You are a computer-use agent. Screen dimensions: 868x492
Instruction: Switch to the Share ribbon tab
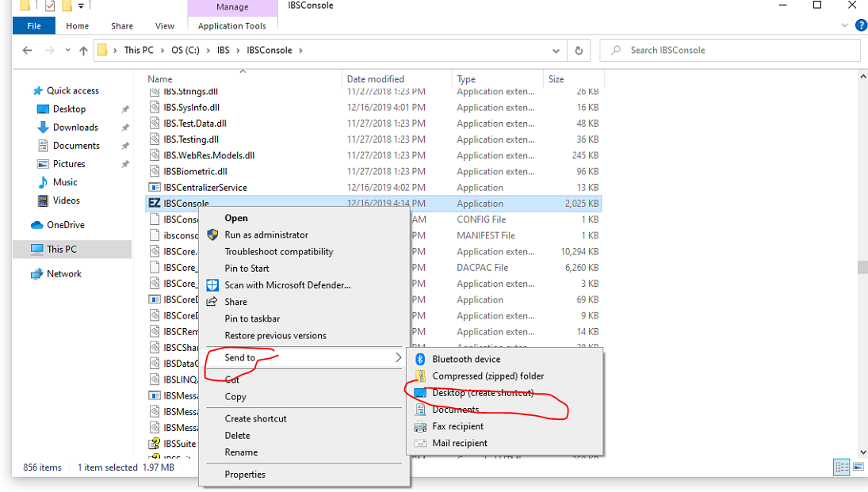(x=122, y=25)
